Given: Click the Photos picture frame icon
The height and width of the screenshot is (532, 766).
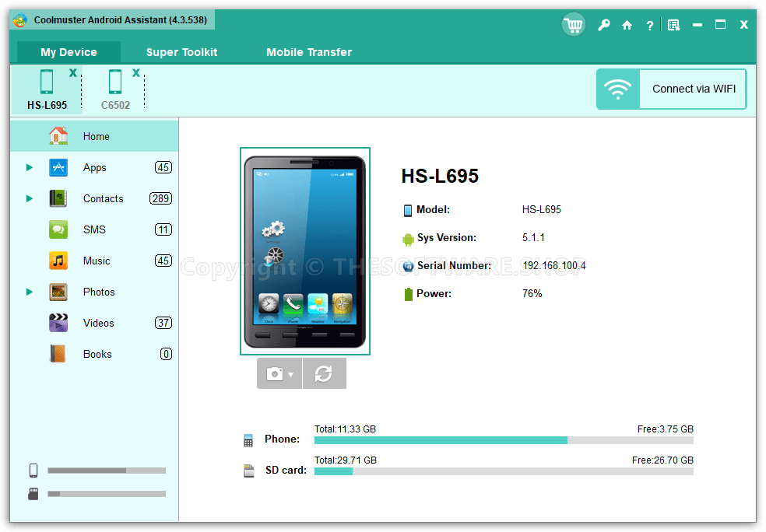Looking at the screenshot, I should tap(58, 292).
